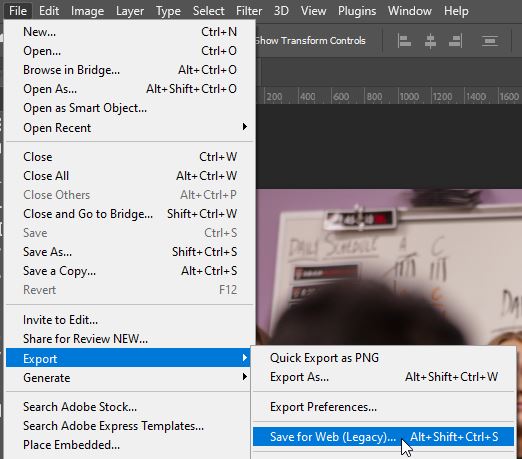Choose Export As... in submenu
Image resolution: width=522 pixels, height=459 pixels.
(383, 377)
